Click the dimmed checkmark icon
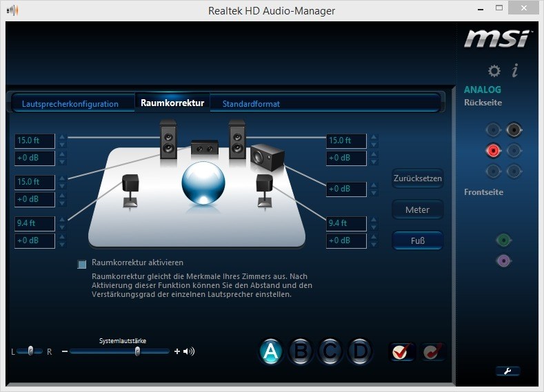Screen dimensions: 544x392 pyautogui.click(x=432, y=351)
